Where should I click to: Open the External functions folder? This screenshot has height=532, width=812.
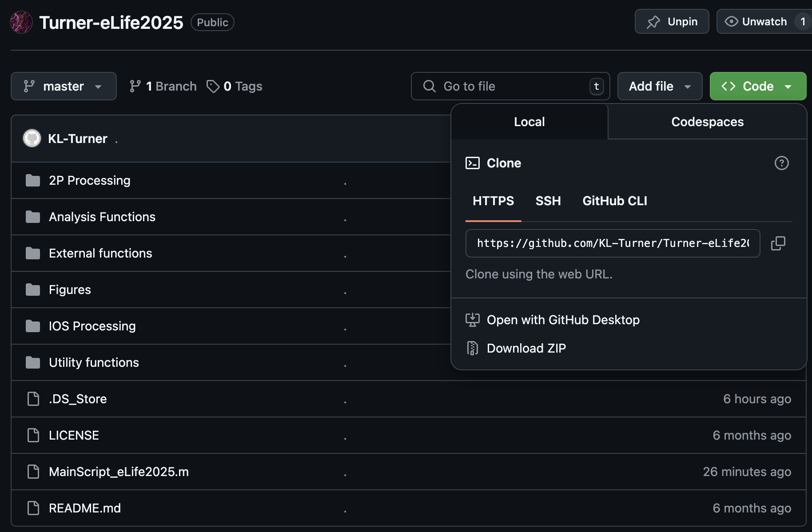[x=100, y=253]
